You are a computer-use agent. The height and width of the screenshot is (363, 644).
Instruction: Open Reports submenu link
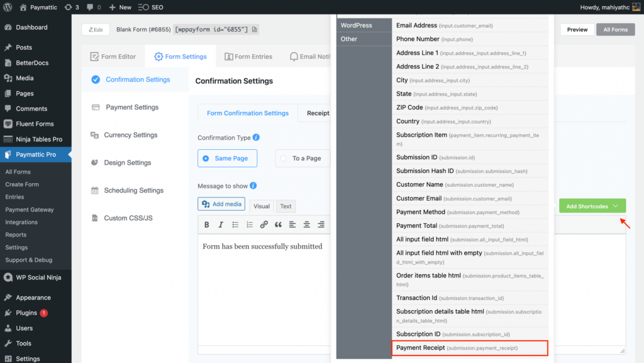pyautogui.click(x=16, y=235)
